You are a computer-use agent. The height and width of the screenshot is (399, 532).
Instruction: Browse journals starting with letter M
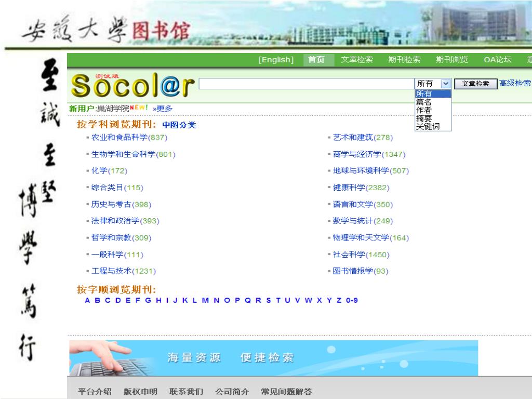tap(205, 300)
